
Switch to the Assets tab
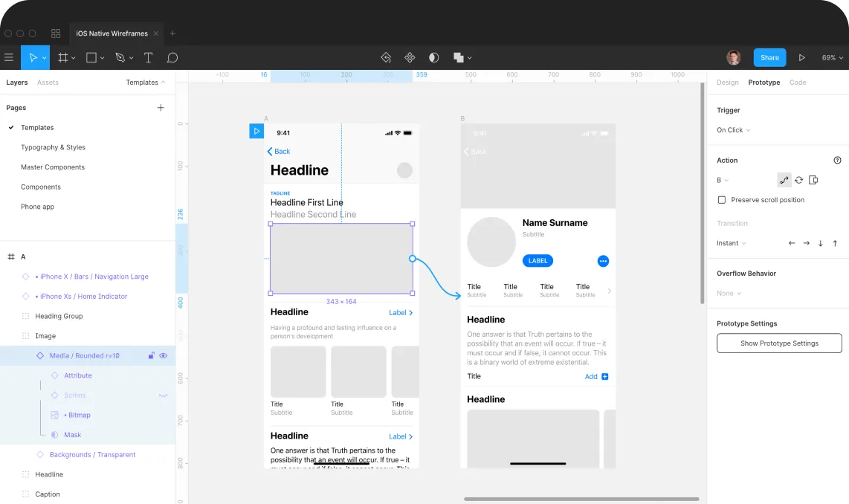(48, 83)
